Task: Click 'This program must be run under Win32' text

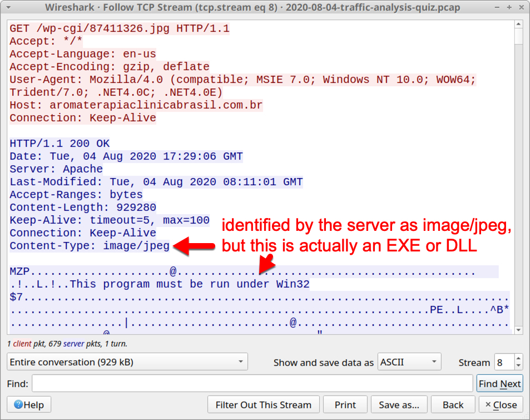Action: [x=190, y=284]
